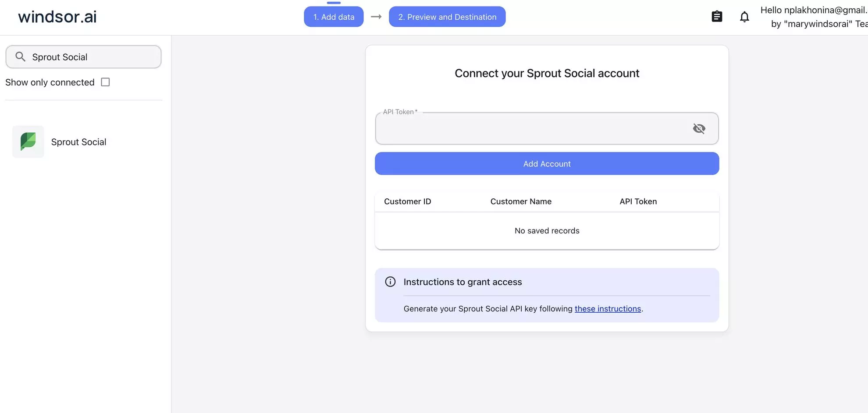Collapse the saved records table
The height and width of the screenshot is (413, 868).
(x=547, y=201)
